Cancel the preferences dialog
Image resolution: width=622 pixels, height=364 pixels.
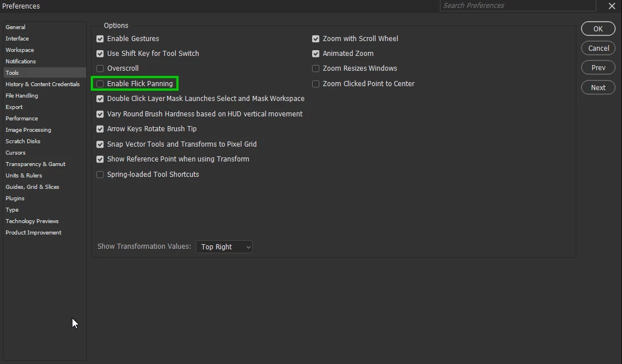click(598, 48)
